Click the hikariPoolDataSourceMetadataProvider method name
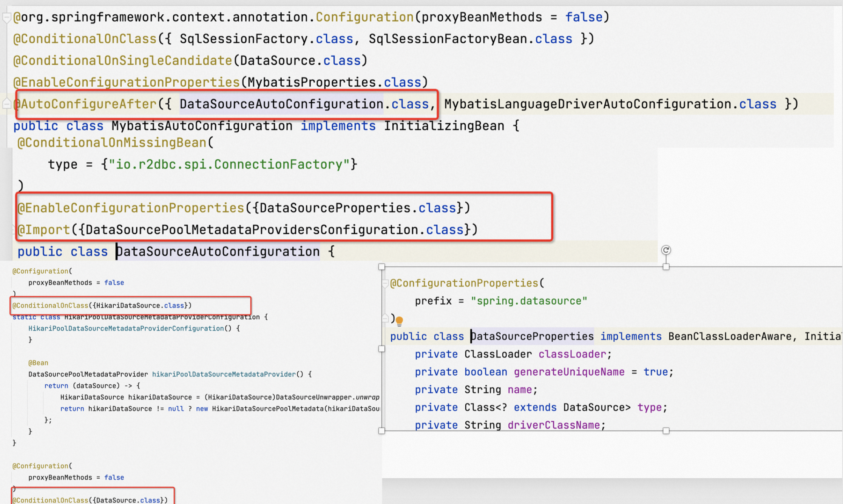This screenshot has width=843, height=504. pos(224,374)
